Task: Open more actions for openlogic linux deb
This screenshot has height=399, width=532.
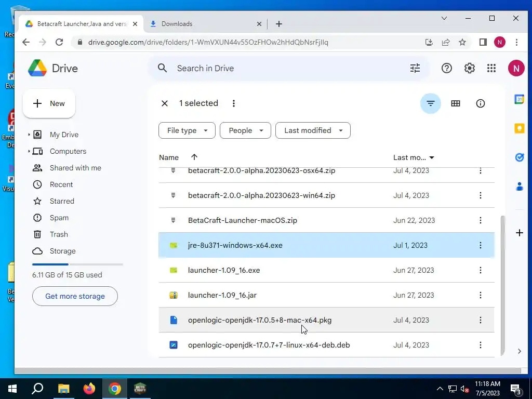Action: pyautogui.click(x=481, y=345)
